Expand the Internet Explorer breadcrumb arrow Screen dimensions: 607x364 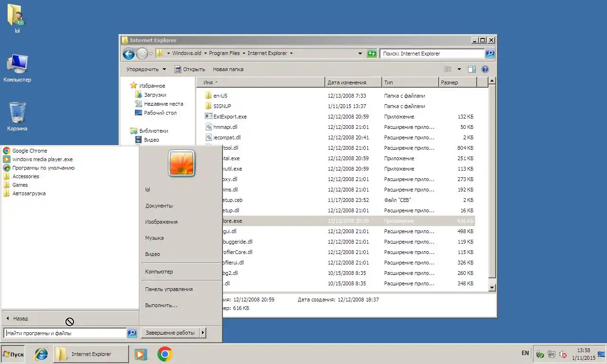[x=291, y=54]
